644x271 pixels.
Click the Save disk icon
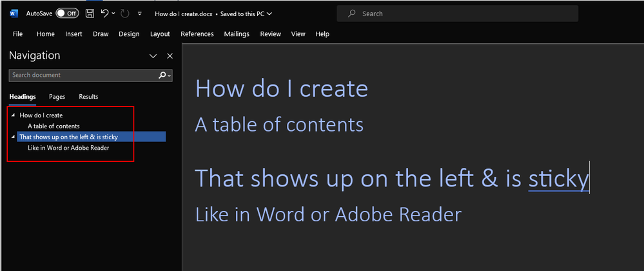tap(90, 14)
